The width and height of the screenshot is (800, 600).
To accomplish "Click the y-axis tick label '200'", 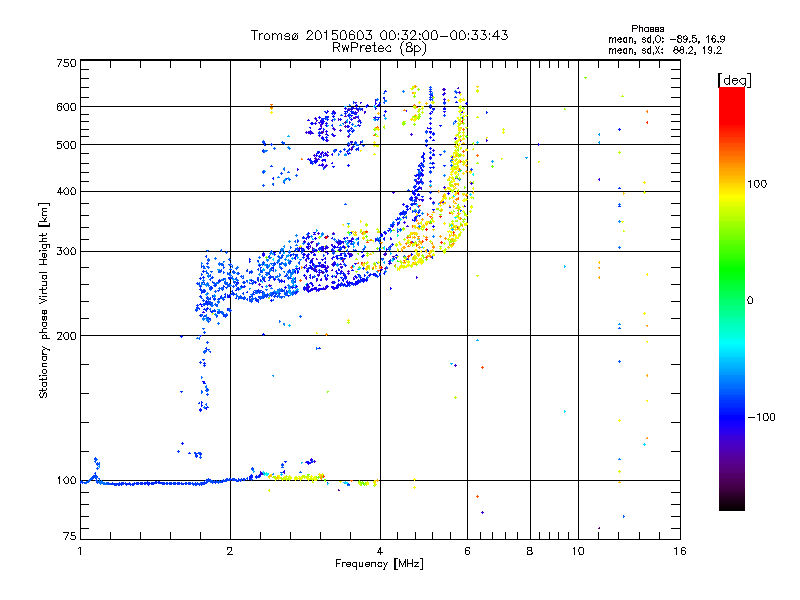I will [66, 336].
